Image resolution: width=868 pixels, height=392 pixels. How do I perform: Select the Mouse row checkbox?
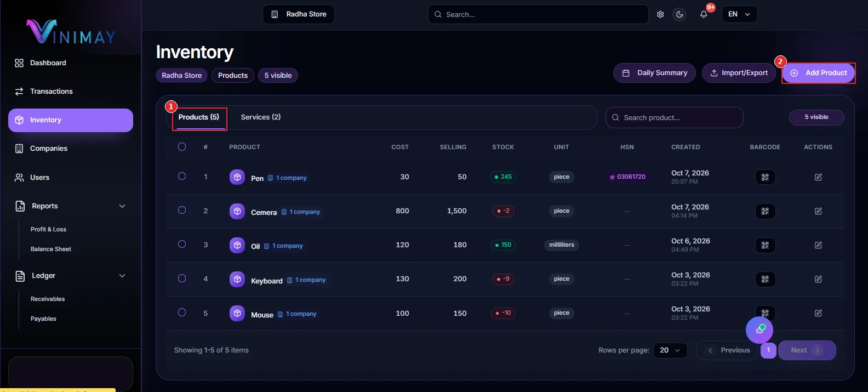point(182,312)
